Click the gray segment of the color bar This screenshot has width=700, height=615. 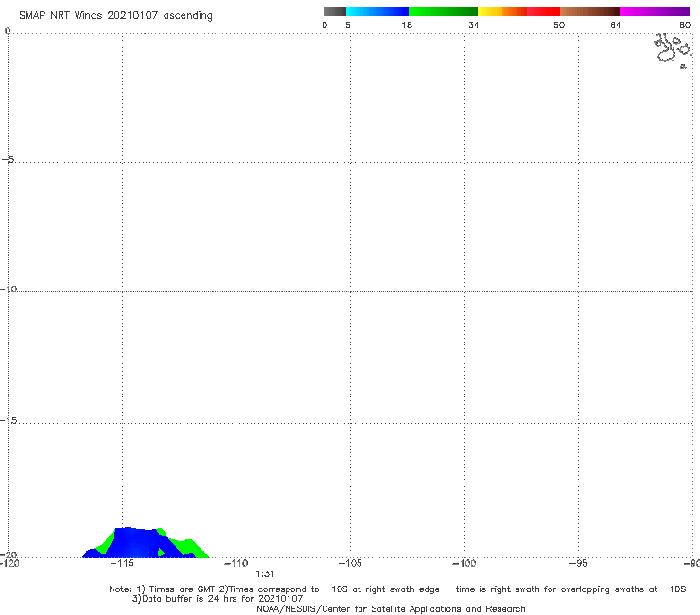pos(335,11)
